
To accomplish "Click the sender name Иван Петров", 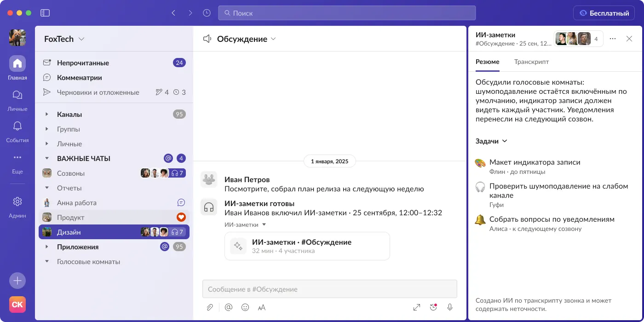I will point(247,179).
